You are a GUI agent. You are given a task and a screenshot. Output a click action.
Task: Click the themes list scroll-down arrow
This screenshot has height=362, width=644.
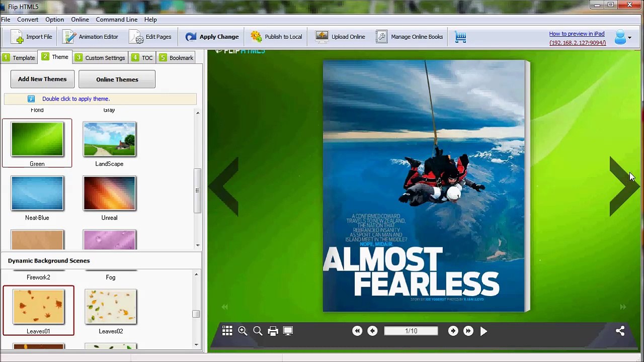pos(197,245)
